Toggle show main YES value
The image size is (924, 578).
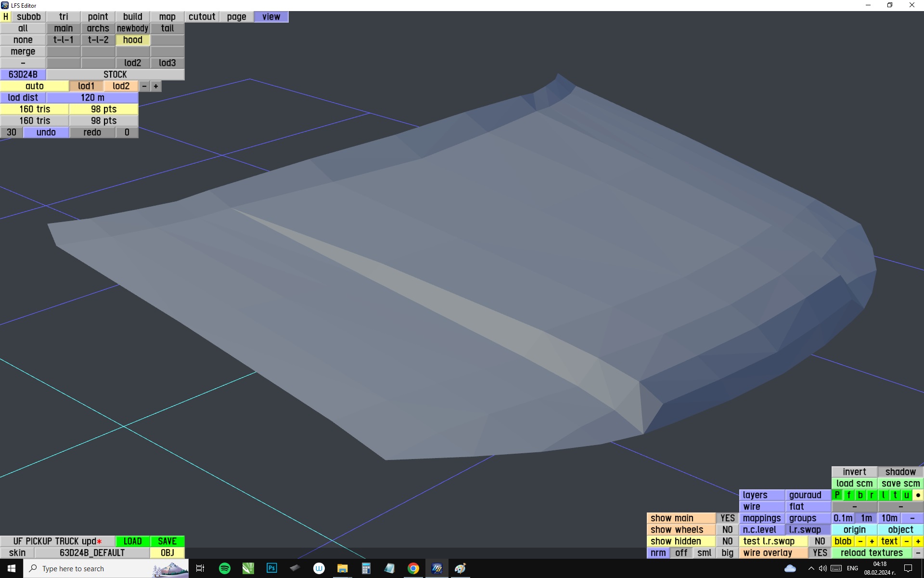click(x=727, y=518)
